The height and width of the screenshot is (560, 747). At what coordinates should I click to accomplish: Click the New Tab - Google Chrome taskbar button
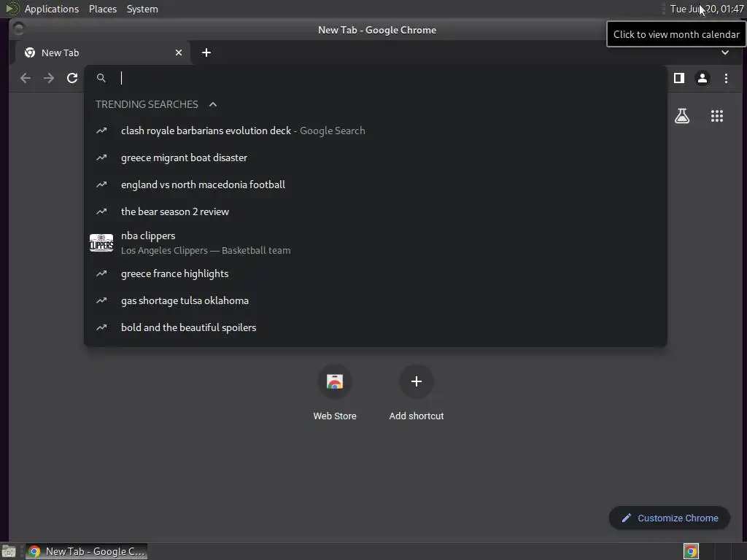pyautogui.click(x=86, y=551)
